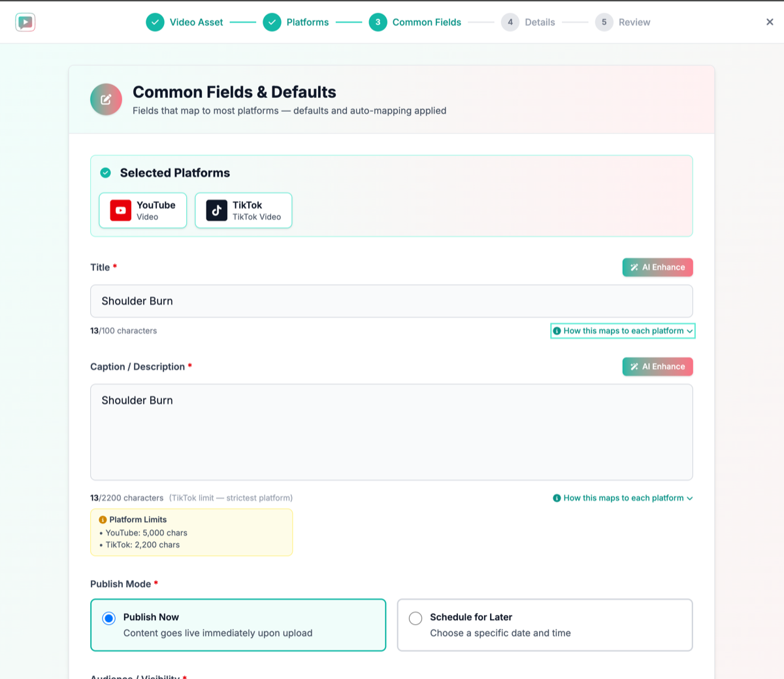Click info icon of Title mapping link

(x=557, y=331)
